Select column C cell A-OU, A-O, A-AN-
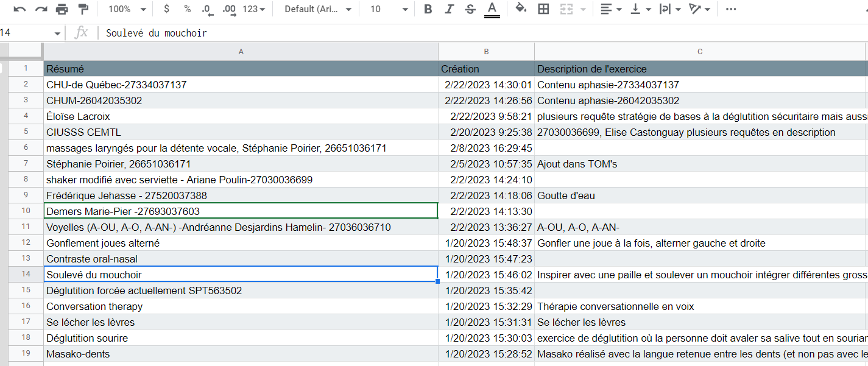Image resolution: width=868 pixels, height=366 pixels. (x=699, y=227)
